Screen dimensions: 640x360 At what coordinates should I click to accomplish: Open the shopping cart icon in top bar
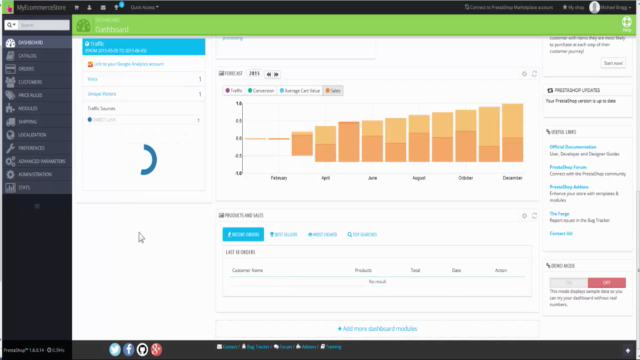pyautogui.click(x=76, y=7)
